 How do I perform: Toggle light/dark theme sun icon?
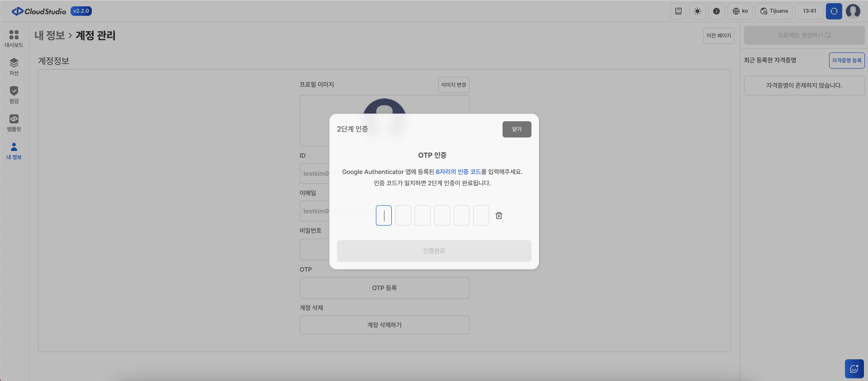(x=697, y=11)
